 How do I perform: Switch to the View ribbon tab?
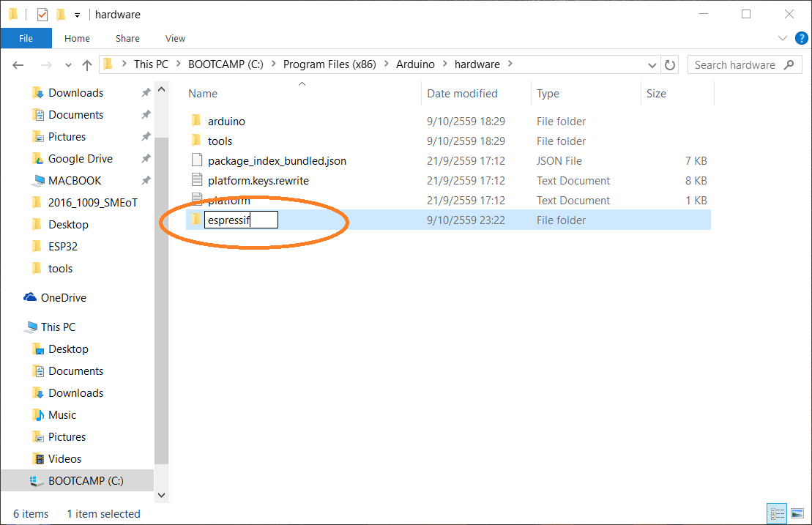pyautogui.click(x=175, y=38)
